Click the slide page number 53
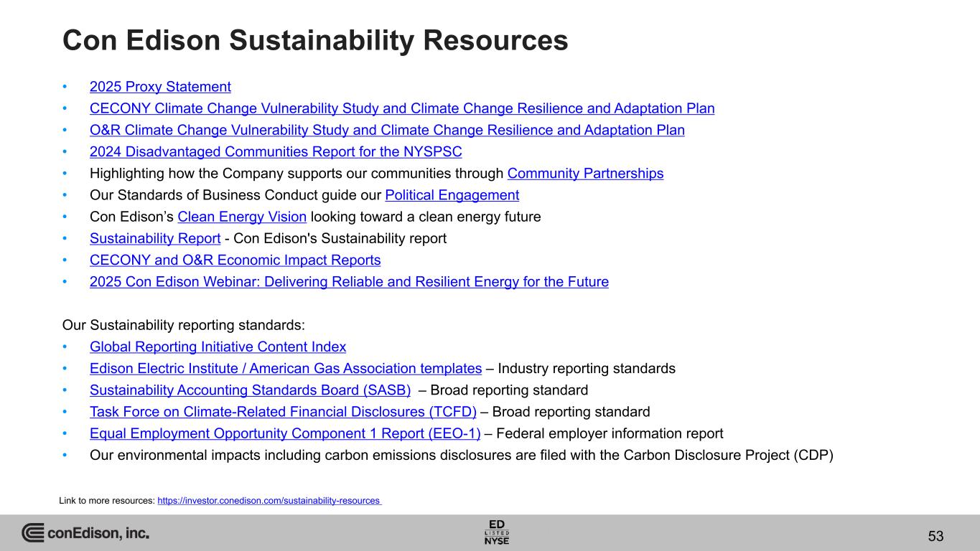The image size is (980, 551). [x=935, y=536]
